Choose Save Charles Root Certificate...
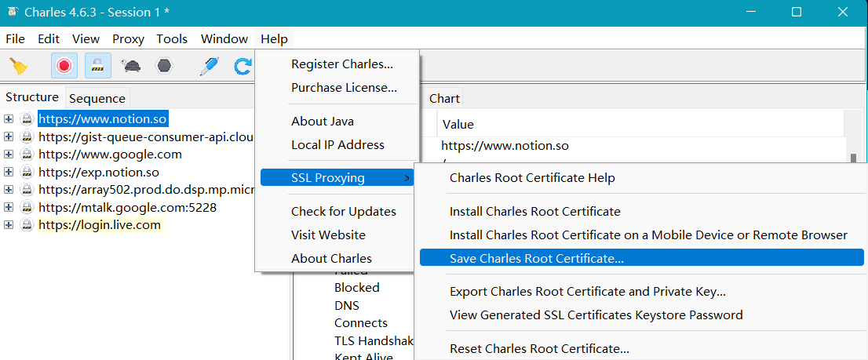The height and width of the screenshot is (360, 868). (x=642, y=257)
